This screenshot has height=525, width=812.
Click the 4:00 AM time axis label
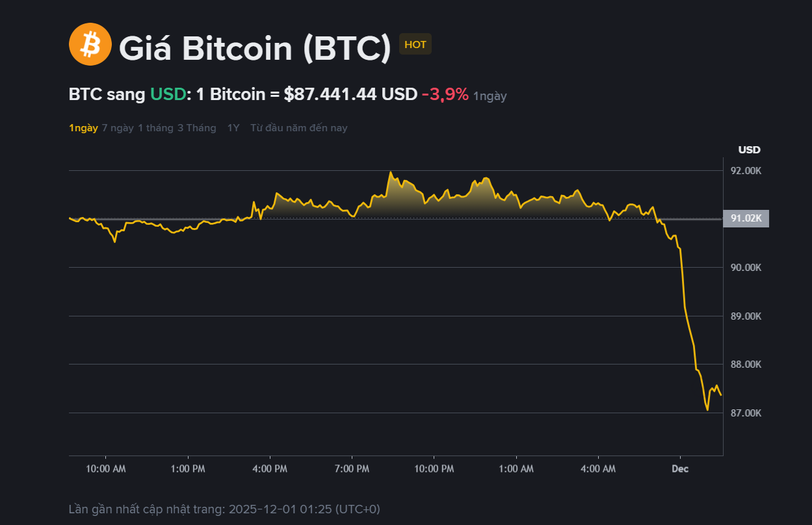pyautogui.click(x=598, y=468)
